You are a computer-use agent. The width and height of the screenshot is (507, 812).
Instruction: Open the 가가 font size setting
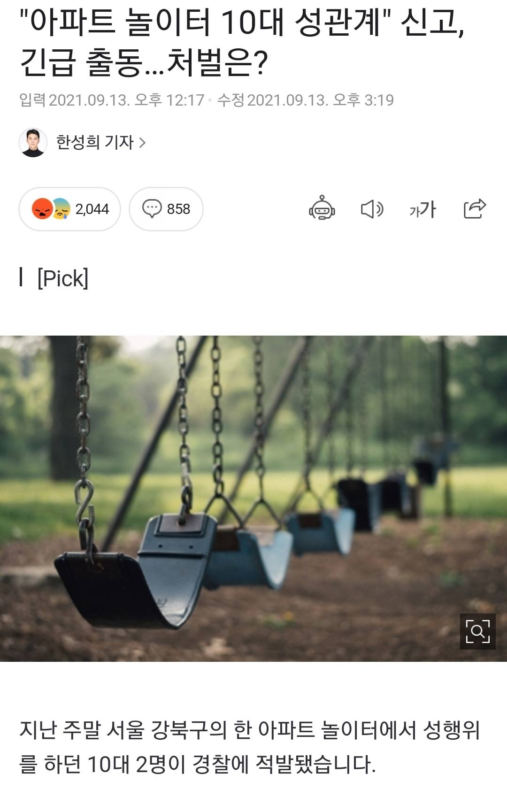tap(422, 209)
